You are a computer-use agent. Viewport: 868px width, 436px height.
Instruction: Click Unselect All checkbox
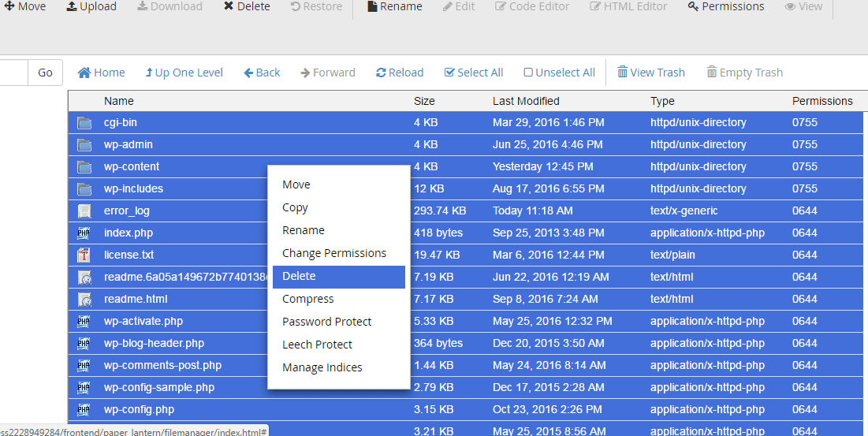tap(559, 73)
